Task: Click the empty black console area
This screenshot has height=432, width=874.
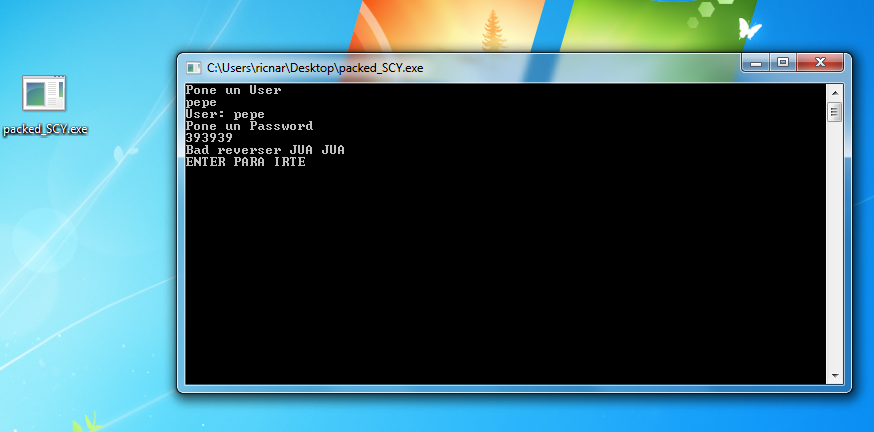Action: (500, 280)
